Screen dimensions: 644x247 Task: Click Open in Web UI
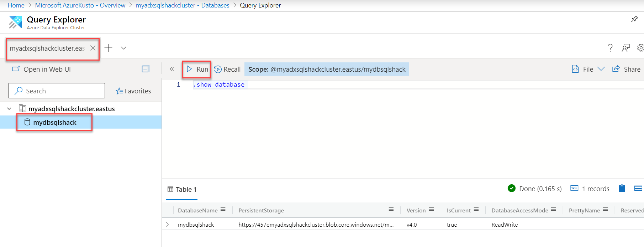click(x=41, y=69)
